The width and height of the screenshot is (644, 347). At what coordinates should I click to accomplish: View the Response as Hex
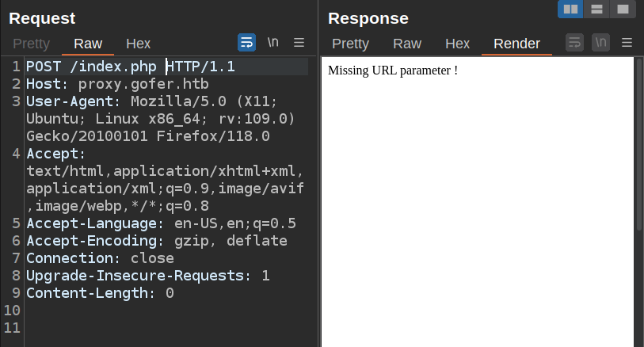coord(457,44)
